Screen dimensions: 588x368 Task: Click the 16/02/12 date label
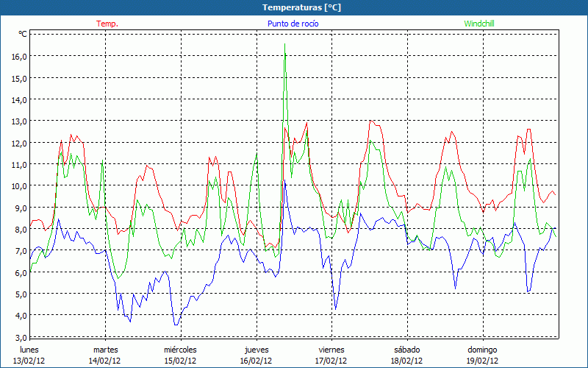coord(256,361)
